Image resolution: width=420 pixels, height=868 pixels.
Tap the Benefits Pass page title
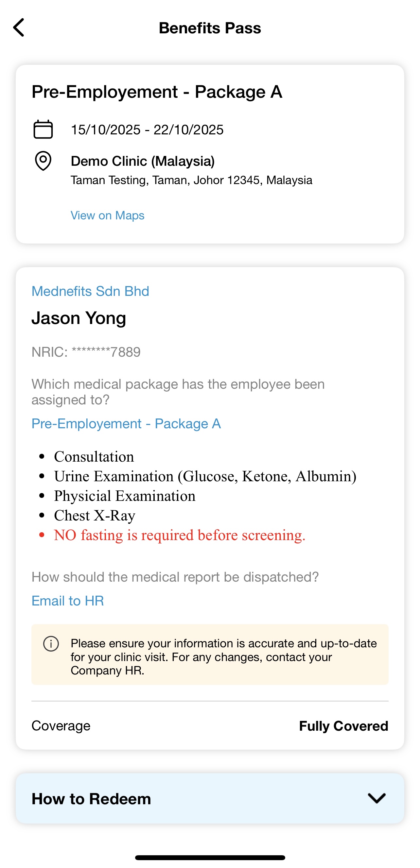pos(210,28)
